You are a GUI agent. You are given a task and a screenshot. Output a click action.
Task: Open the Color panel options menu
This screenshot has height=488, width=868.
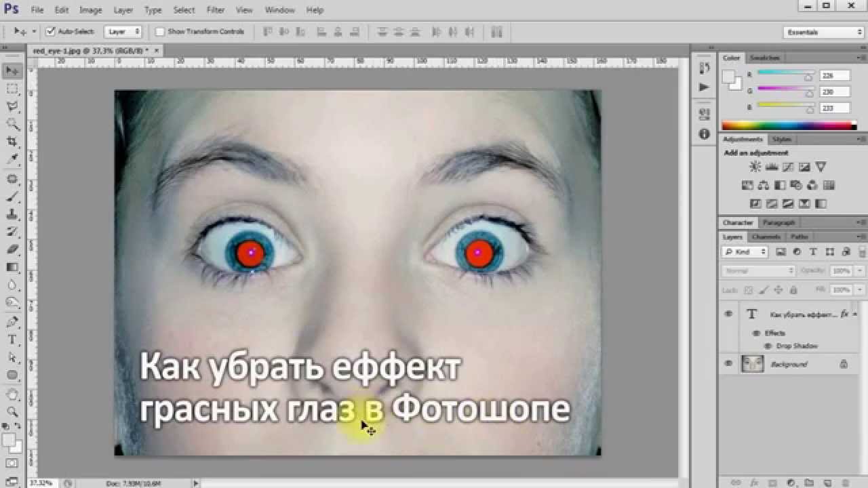(861, 58)
